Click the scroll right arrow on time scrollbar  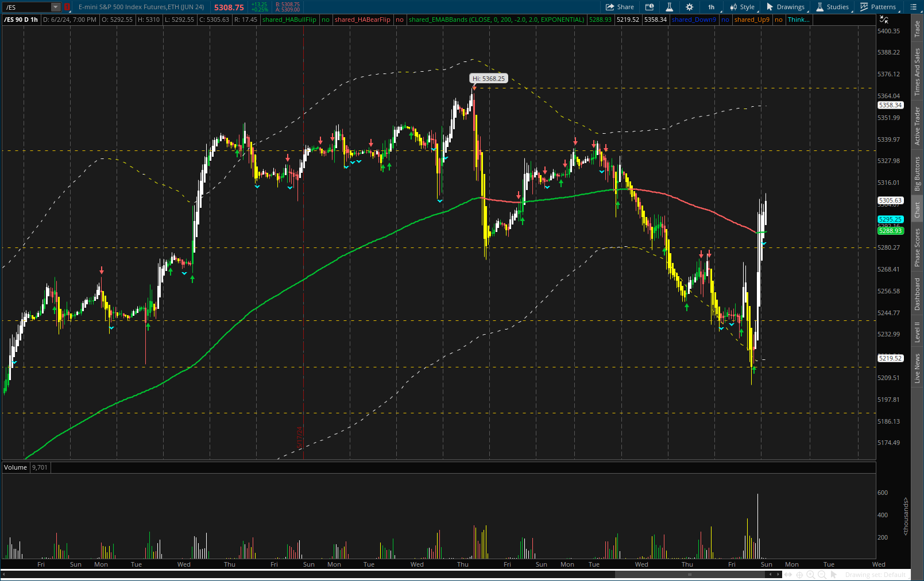pos(779,574)
